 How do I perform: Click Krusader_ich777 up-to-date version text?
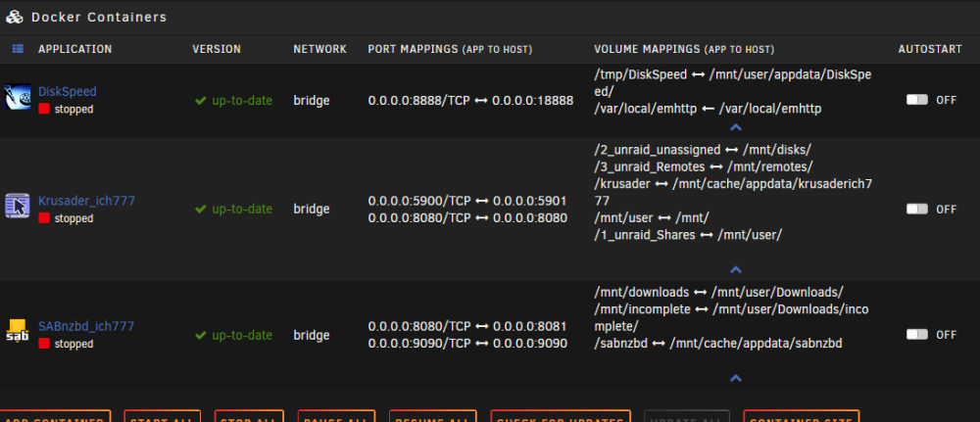(242, 210)
